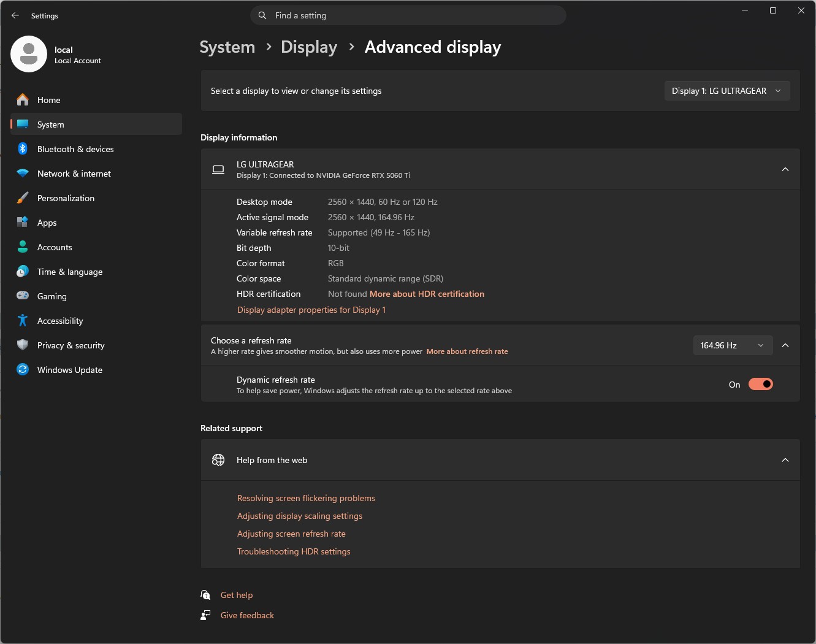Click the Privacy & security shield icon
The width and height of the screenshot is (816, 644).
pos(23,345)
